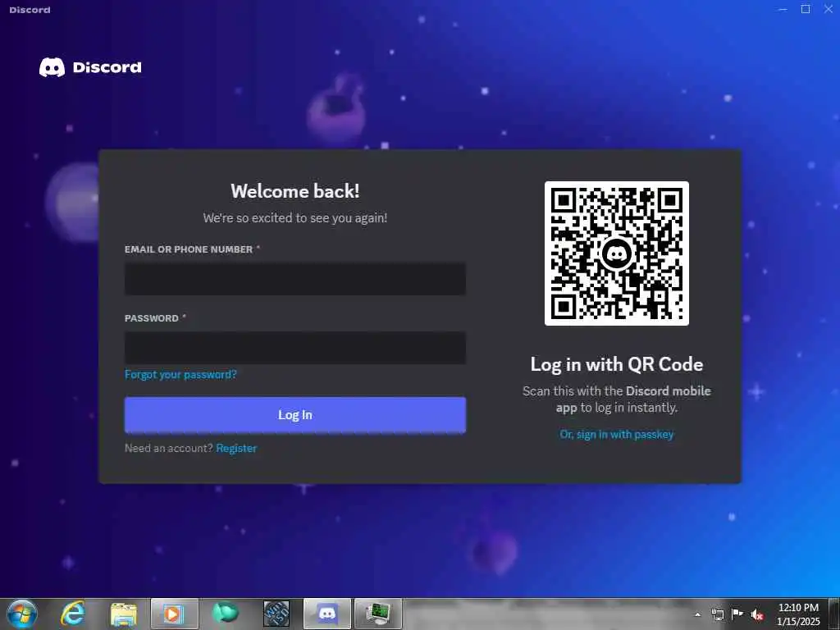
Task: Open the system monitor taskbar icon
Action: (377, 614)
